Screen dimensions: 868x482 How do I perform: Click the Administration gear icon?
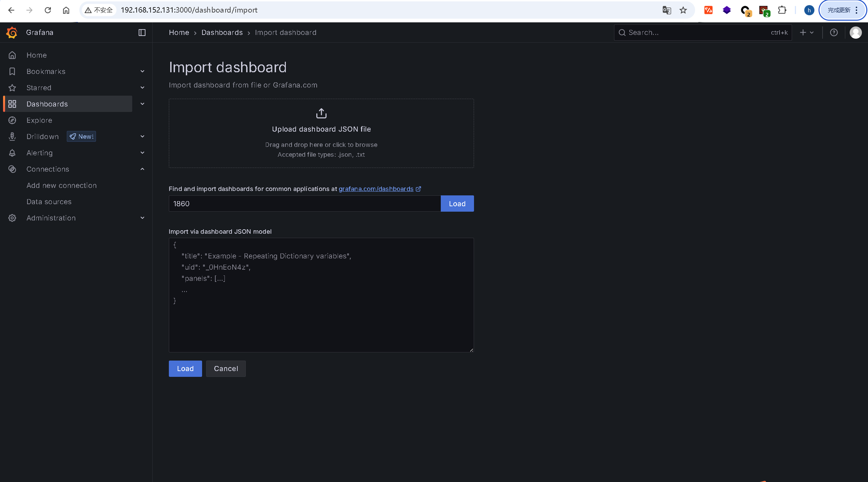12,218
